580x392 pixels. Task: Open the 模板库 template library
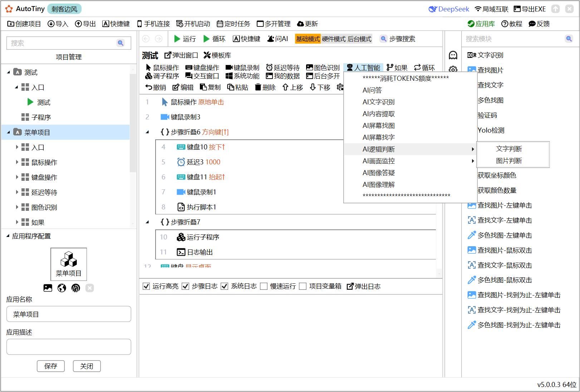217,55
